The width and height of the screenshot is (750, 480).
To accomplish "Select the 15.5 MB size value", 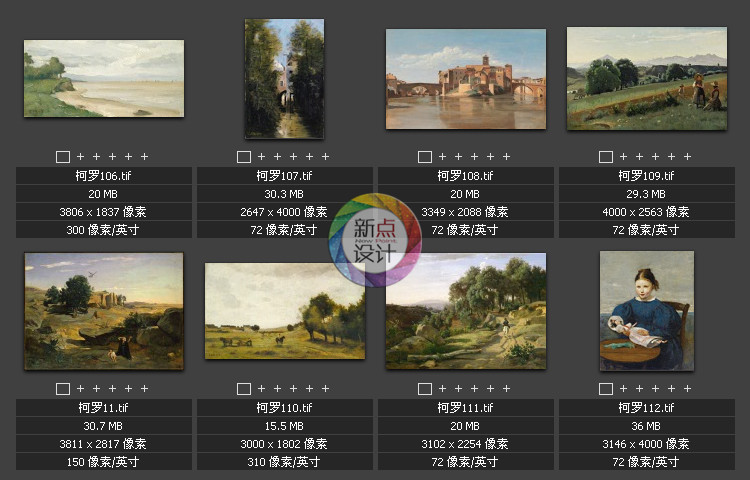I will tap(284, 426).
